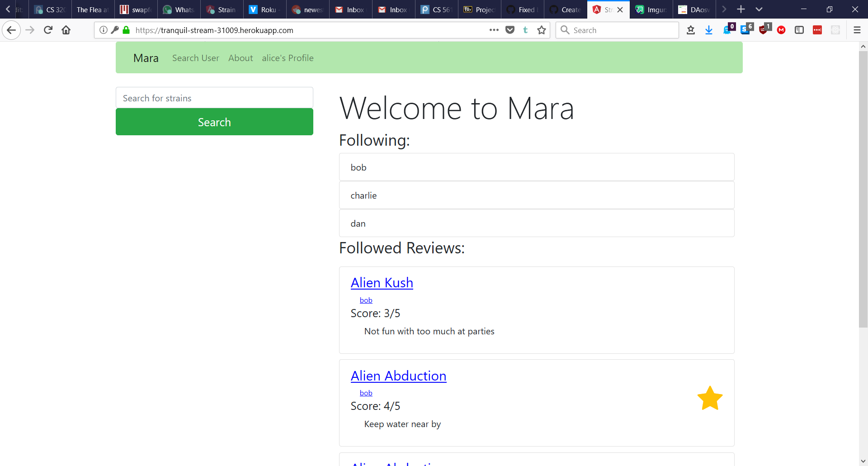Bookmark this page with the star
868x466 pixels.
pyautogui.click(x=542, y=30)
